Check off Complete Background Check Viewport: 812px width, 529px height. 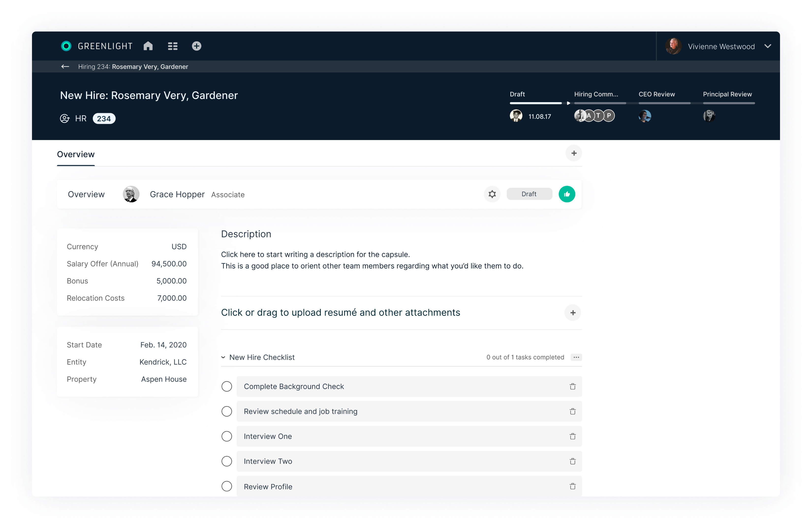point(227,386)
